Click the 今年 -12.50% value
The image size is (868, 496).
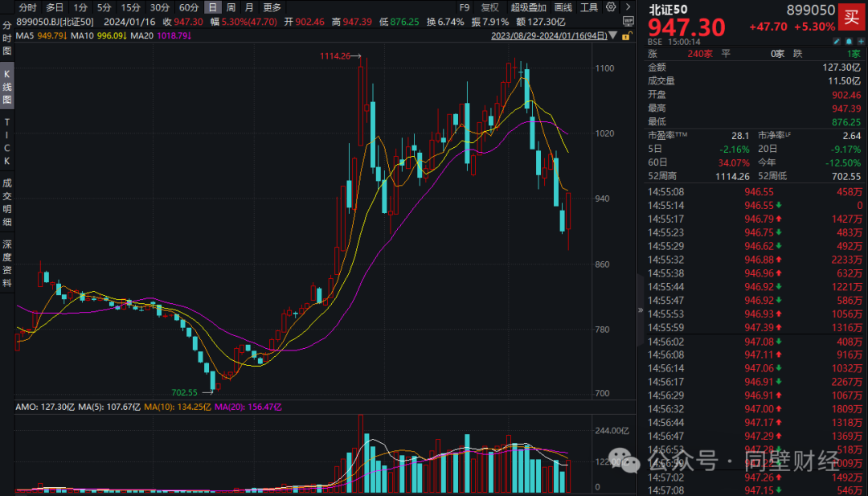coord(844,162)
